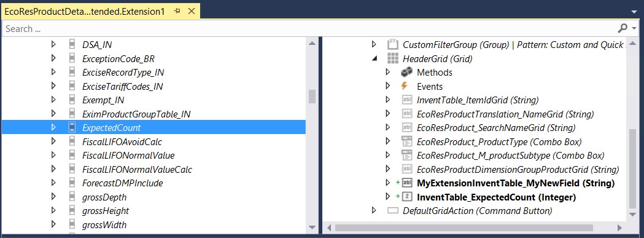Image resolution: width=644 pixels, height=238 pixels.
Task: Click left pane scrollbar up arrow
Action: pos(312,43)
